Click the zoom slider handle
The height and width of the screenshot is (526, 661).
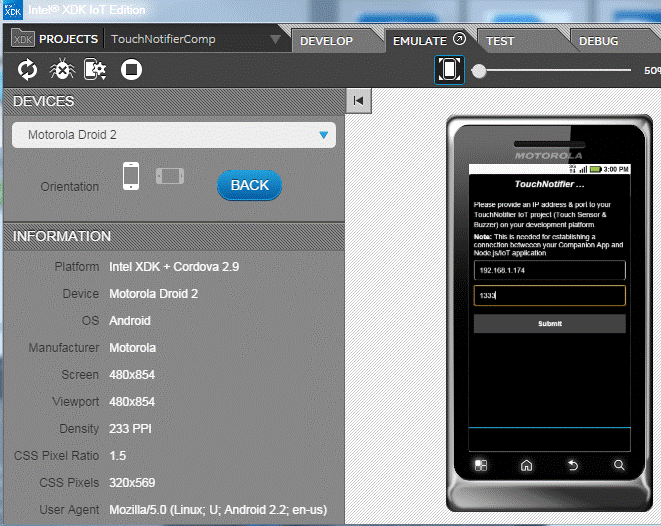479,71
